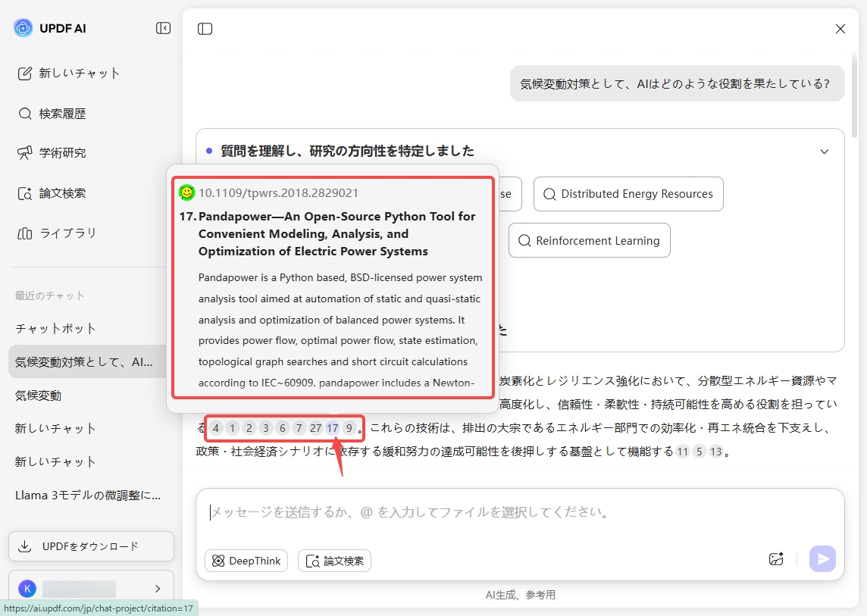Viewport: 867px width, 616px height.
Task: Click the Reinforcement Learning search chip
Action: [590, 240]
